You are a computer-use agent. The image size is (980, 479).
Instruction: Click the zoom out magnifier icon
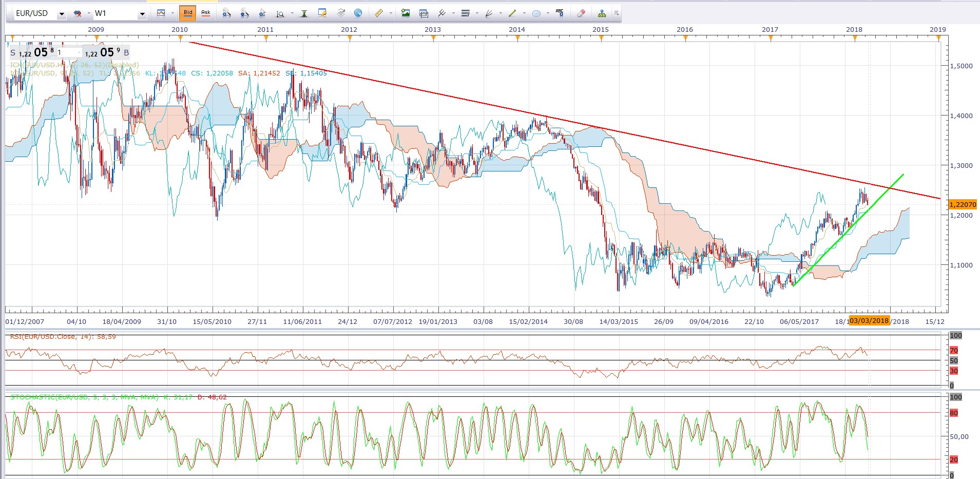[x=244, y=13]
